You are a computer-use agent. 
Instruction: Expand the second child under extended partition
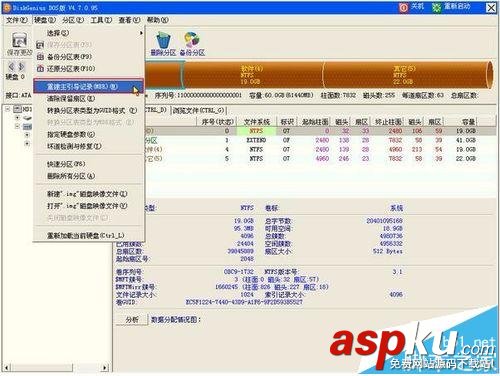27,144
